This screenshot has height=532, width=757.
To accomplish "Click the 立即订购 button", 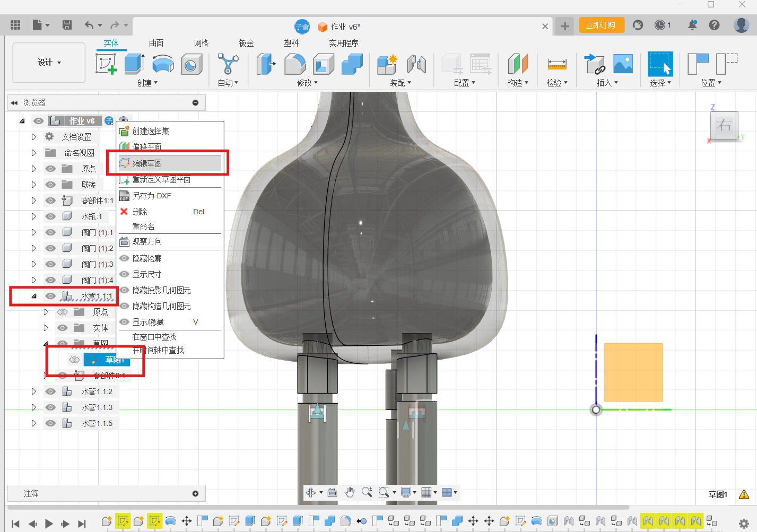I will pyautogui.click(x=601, y=25).
